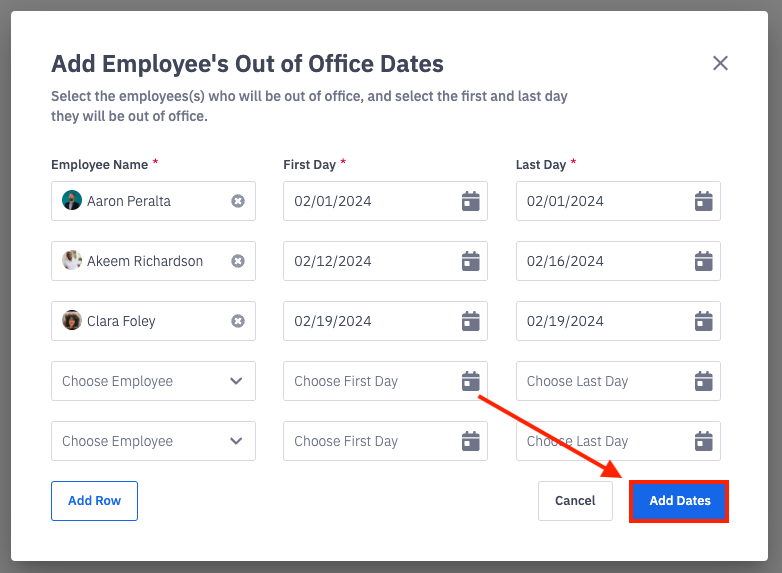The image size is (782, 573).
Task: Submit with the Add Dates button
Action: tap(679, 501)
